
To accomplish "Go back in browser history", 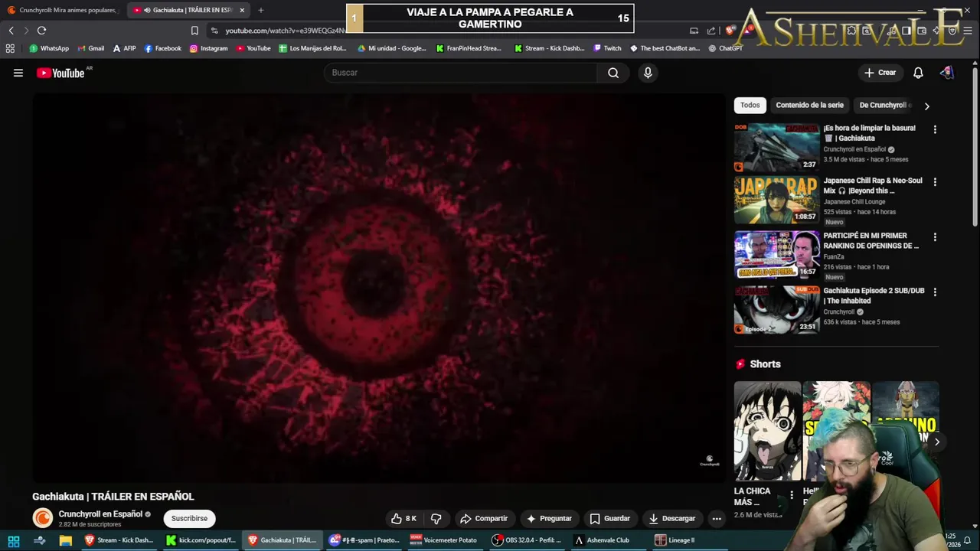I will point(11,31).
